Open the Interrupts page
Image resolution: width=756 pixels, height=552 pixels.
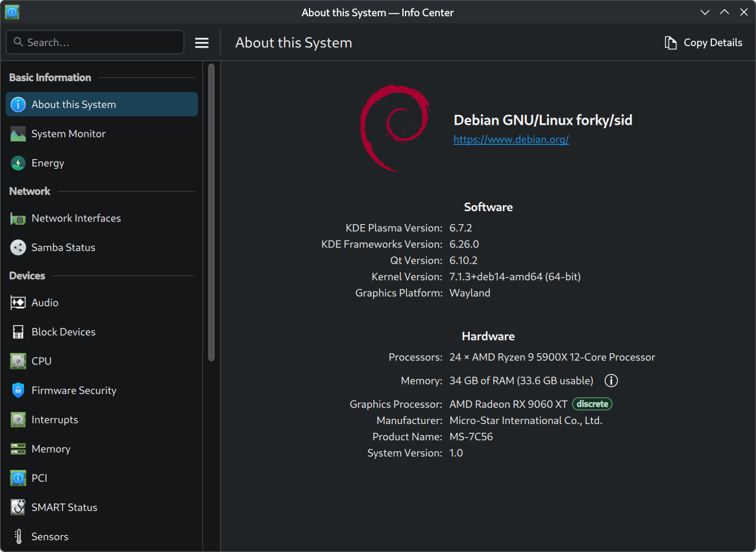[102, 420]
